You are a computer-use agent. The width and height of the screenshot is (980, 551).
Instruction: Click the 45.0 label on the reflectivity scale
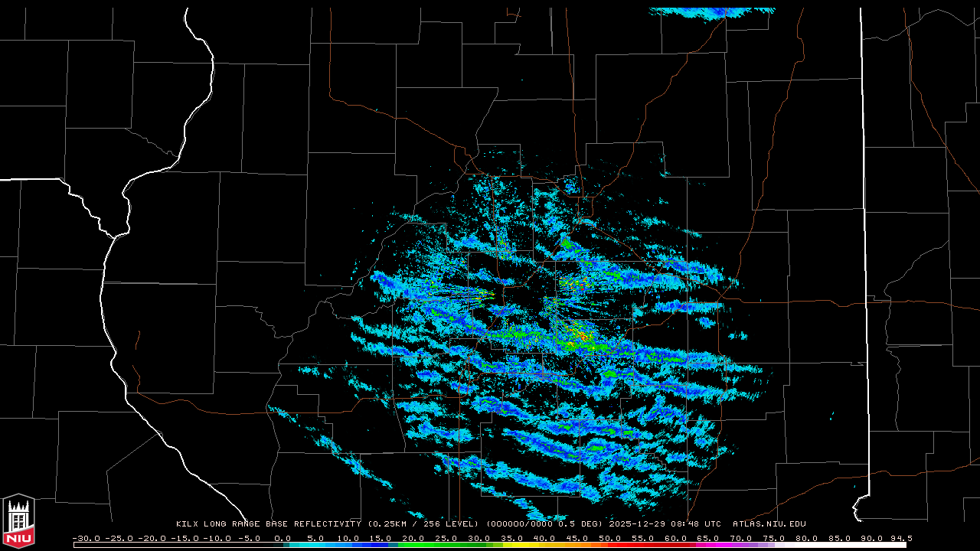[x=579, y=538]
